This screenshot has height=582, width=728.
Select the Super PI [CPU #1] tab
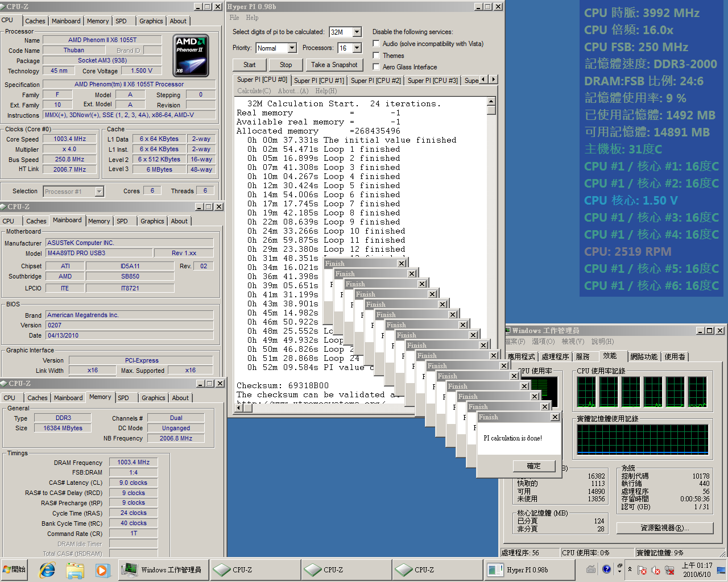click(319, 81)
